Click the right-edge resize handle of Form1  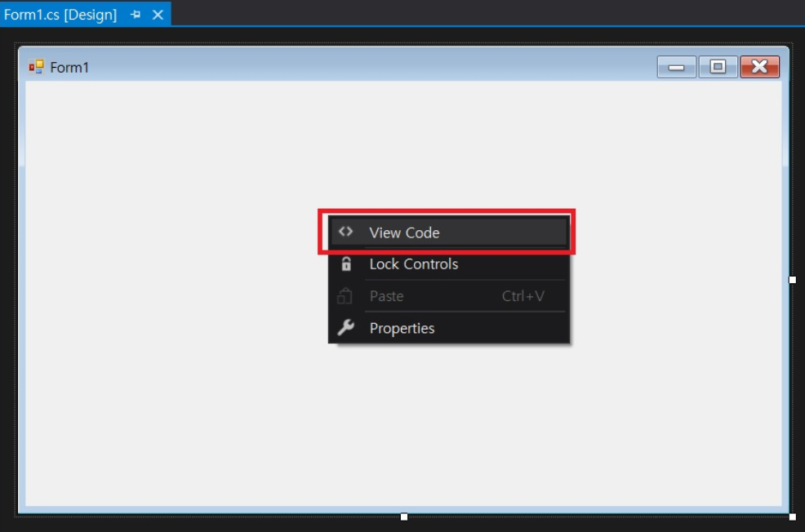pyautogui.click(x=793, y=280)
